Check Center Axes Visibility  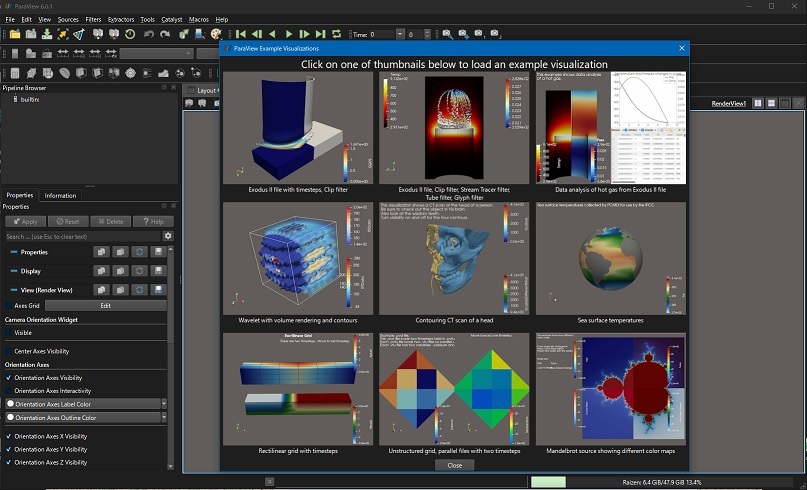point(8,351)
